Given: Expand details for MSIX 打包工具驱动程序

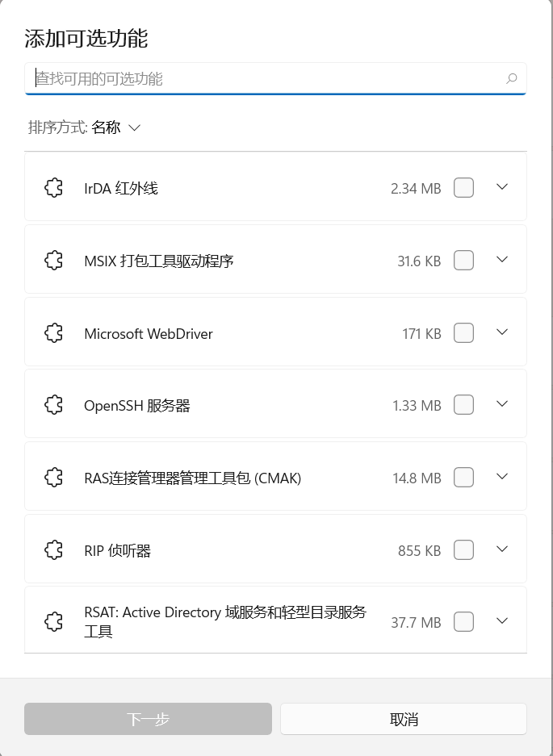Looking at the screenshot, I should (502, 259).
